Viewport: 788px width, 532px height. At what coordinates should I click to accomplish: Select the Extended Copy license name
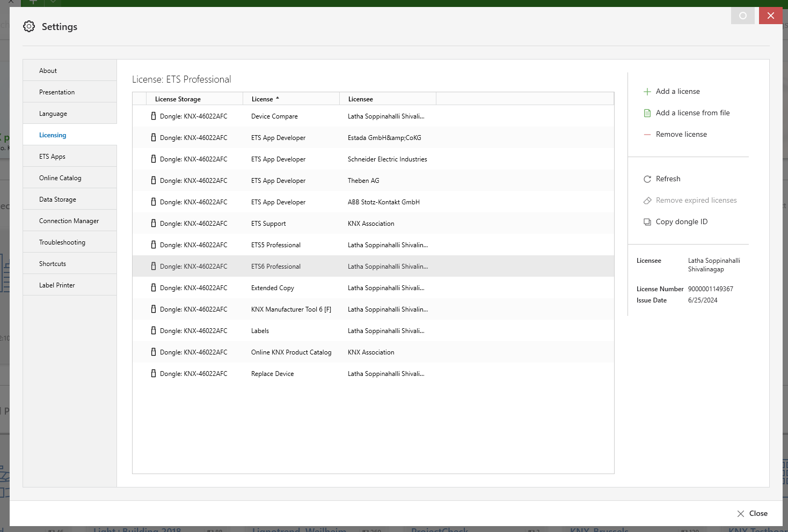pyautogui.click(x=273, y=288)
